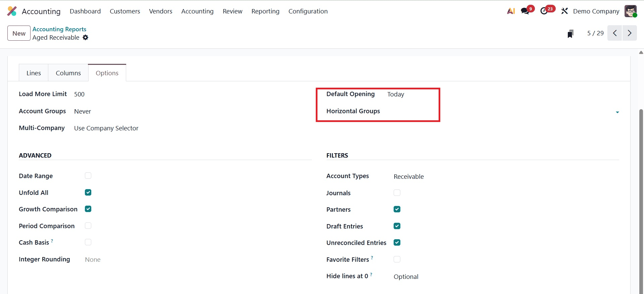Follow the Accounting Reports breadcrumb link

pos(59,29)
